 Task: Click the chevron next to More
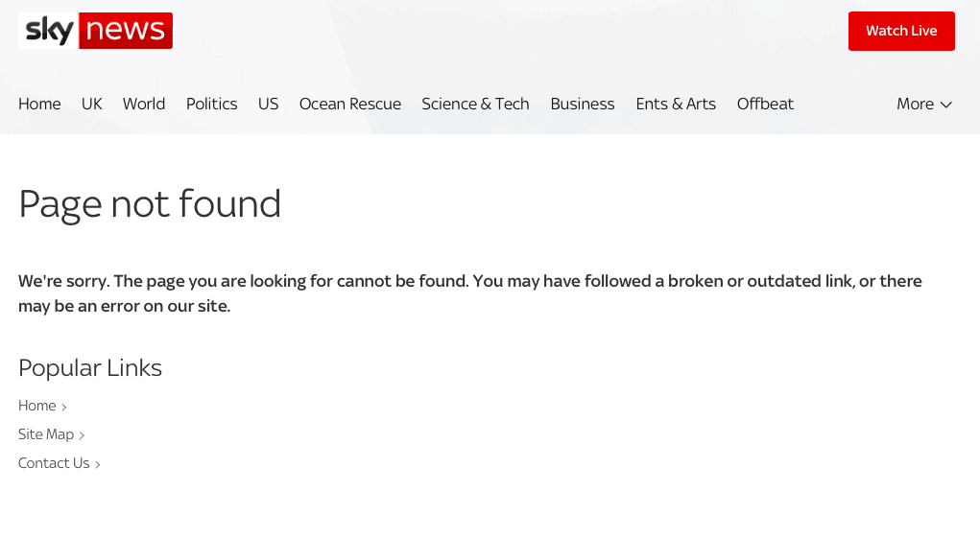pos(946,105)
